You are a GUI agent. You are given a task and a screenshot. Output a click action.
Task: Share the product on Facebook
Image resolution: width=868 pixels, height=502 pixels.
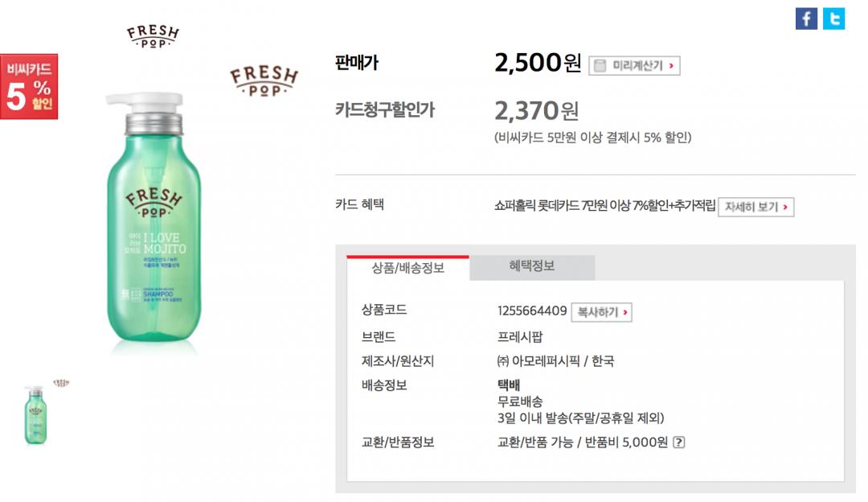[x=806, y=19]
